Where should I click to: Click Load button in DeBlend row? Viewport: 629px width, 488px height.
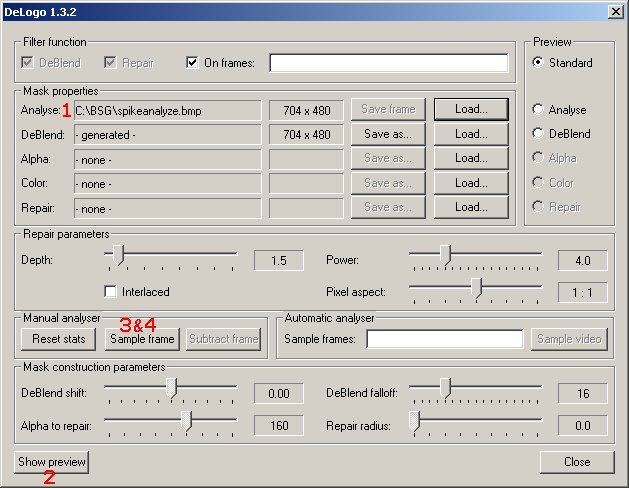pyautogui.click(x=471, y=134)
